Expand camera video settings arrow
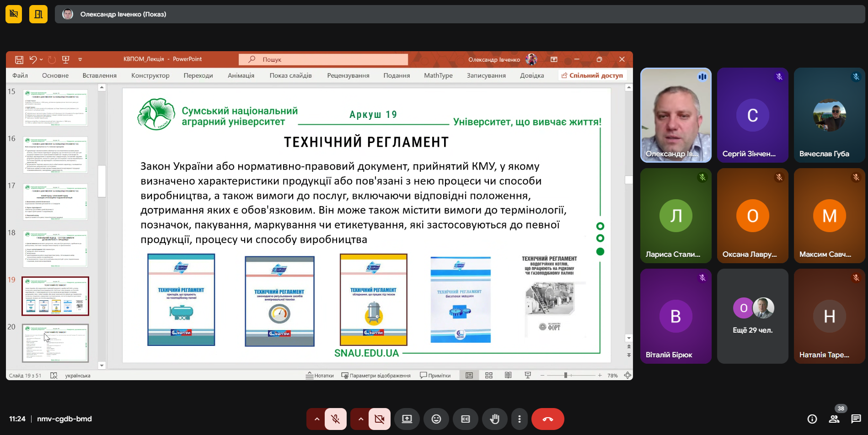 pos(360,419)
